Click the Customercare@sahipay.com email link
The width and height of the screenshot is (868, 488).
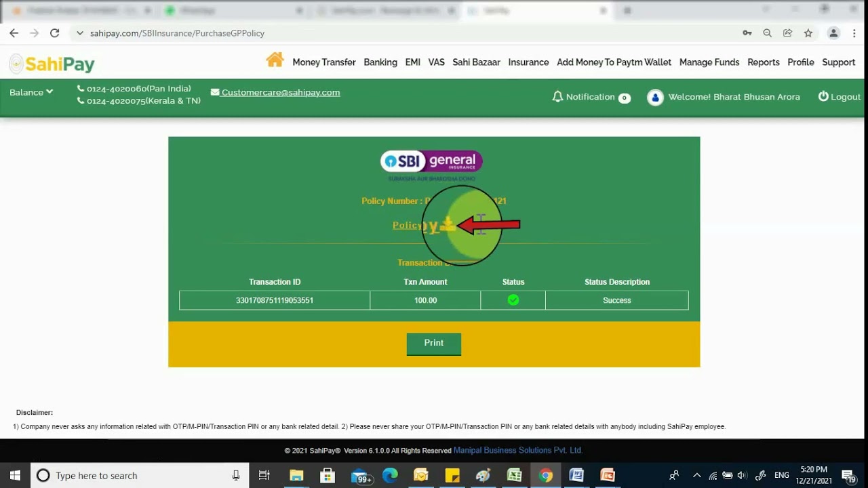[275, 92]
